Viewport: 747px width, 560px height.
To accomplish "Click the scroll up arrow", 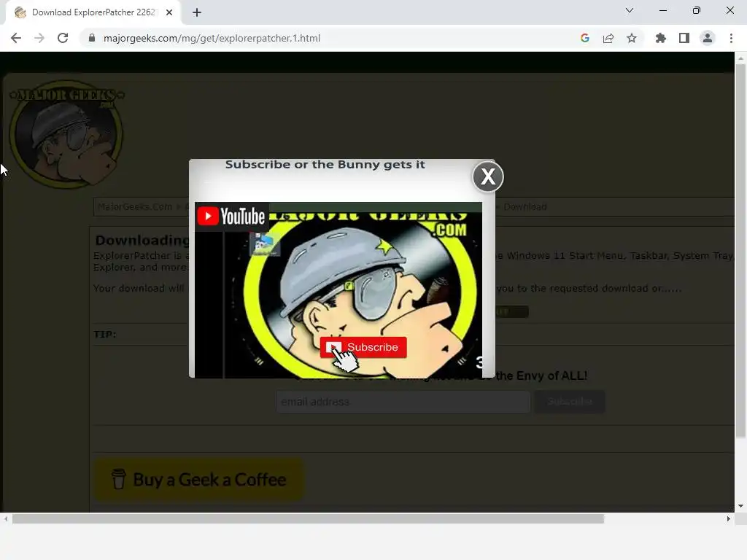I will pos(740,58).
